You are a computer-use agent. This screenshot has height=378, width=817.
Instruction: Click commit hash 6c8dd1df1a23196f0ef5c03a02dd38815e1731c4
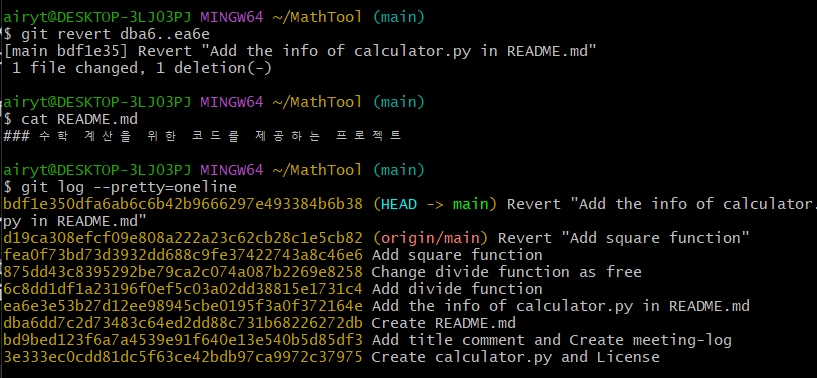[x=183, y=289]
